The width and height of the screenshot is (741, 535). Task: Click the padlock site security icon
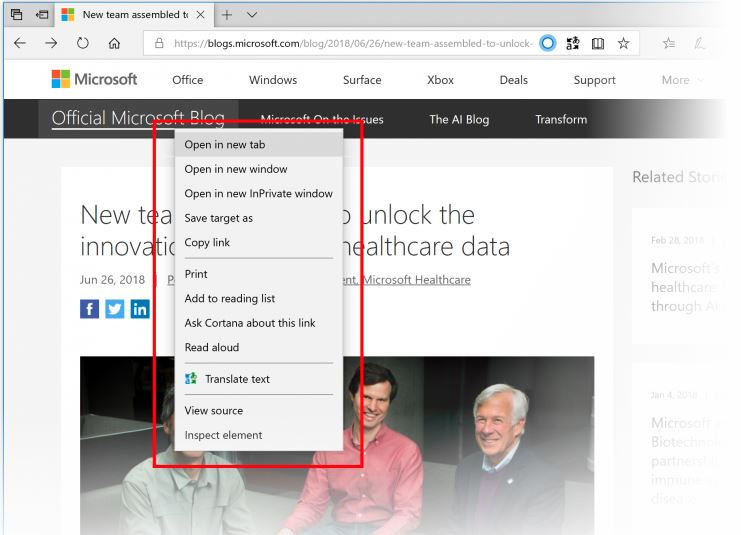(159, 43)
